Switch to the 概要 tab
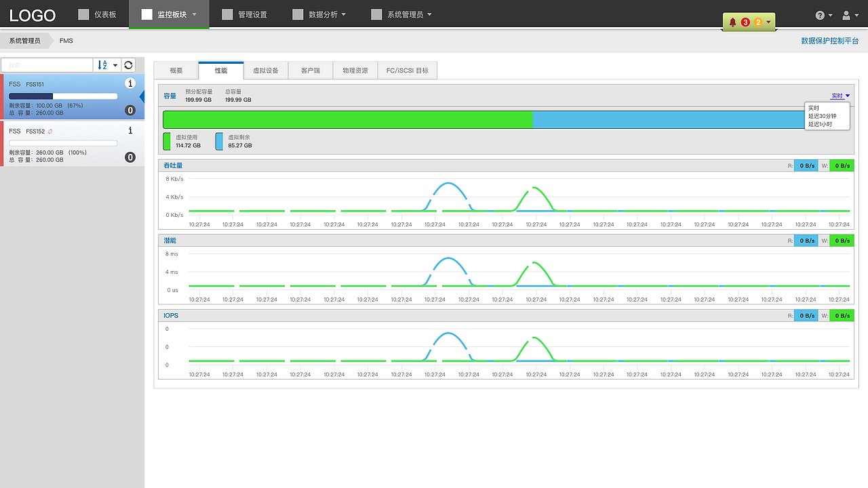This screenshot has height=488, width=868. tap(176, 70)
